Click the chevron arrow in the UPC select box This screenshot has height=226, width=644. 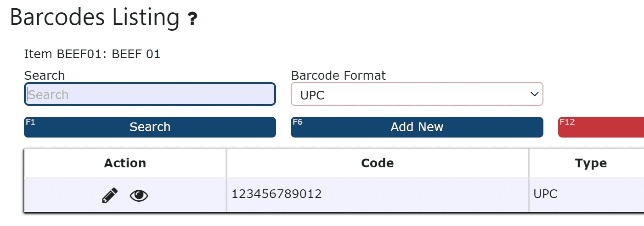(534, 94)
